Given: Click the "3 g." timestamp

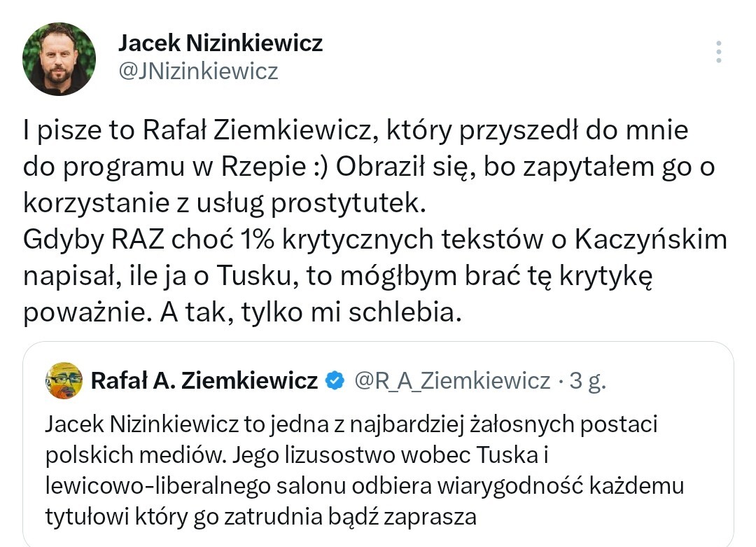Looking at the screenshot, I should point(587,380).
